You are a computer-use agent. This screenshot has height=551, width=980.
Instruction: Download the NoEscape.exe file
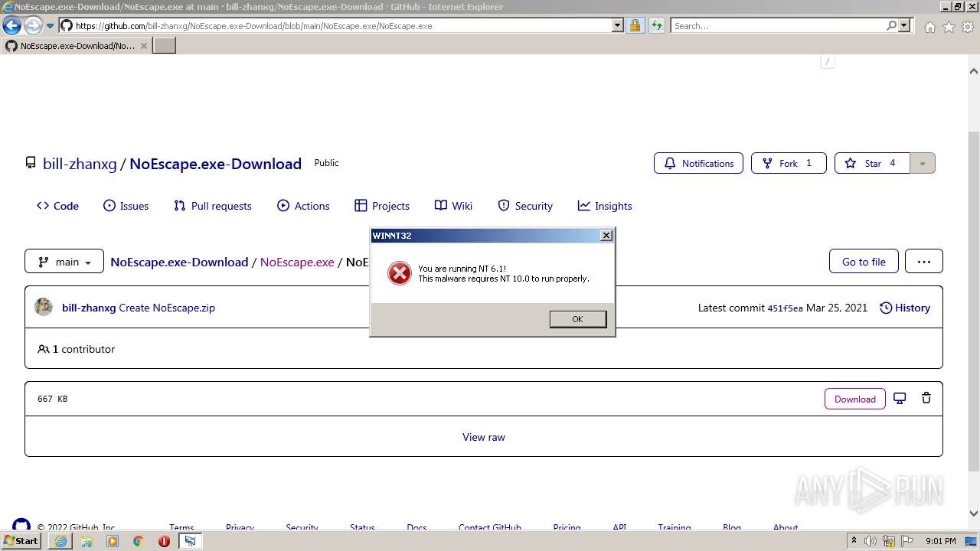854,399
